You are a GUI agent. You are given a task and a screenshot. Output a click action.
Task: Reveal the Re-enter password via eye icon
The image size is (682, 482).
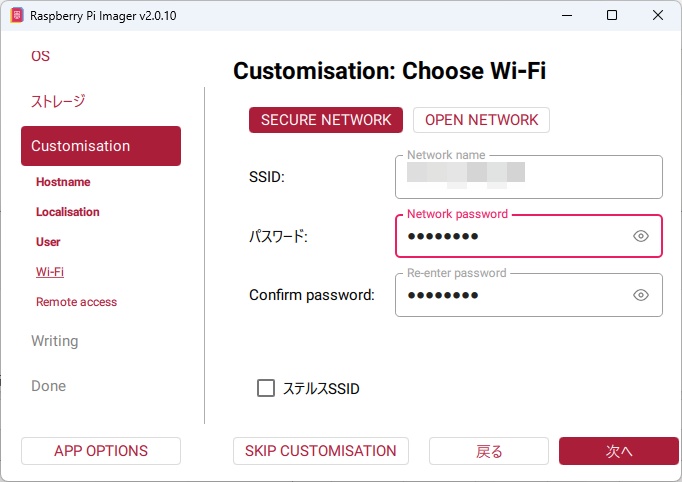pyautogui.click(x=641, y=295)
